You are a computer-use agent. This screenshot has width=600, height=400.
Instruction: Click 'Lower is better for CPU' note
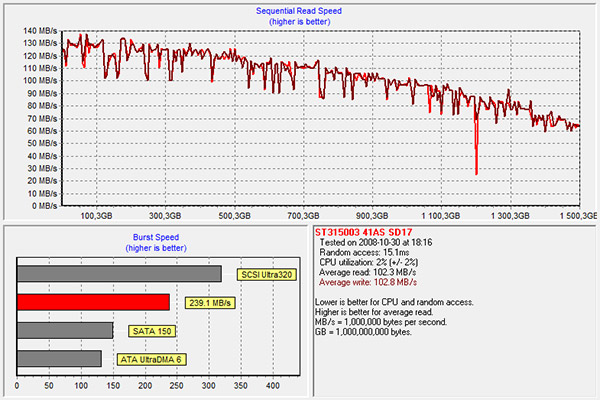tap(394, 302)
